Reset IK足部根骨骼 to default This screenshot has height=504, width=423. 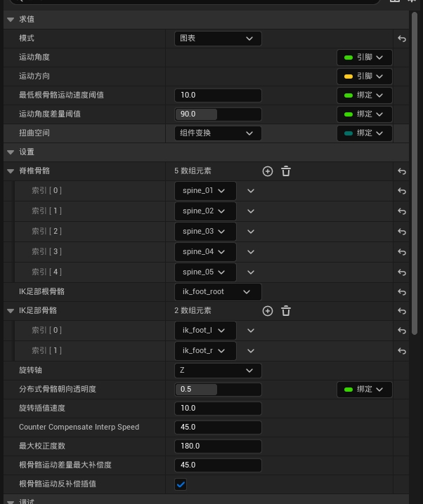pyautogui.click(x=402, y=292)
